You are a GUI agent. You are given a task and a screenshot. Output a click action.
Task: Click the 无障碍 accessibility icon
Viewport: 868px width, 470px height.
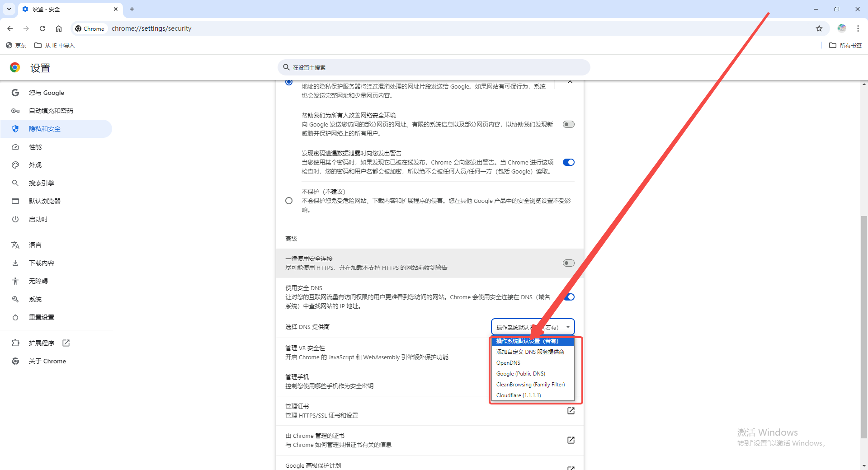point(15,281)
